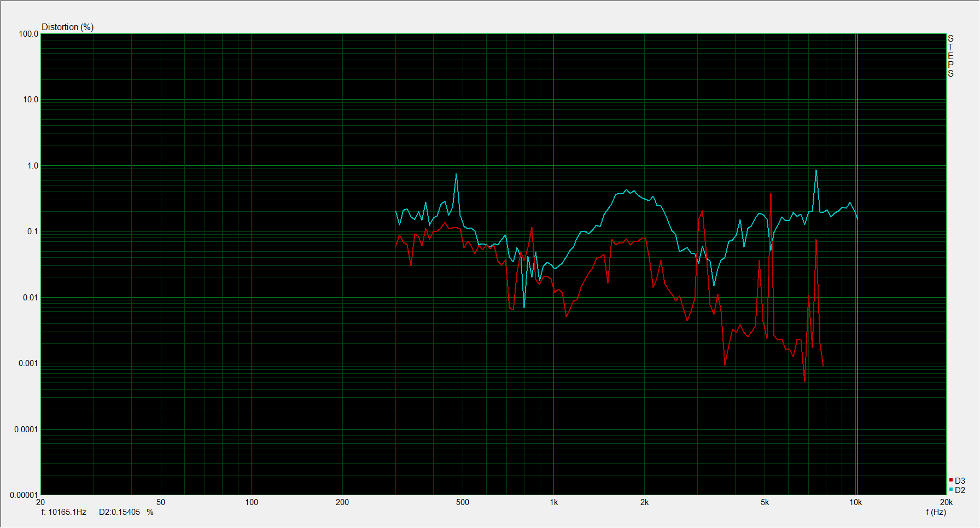This screenshot has height=528, width=980.
Task: Click the D2:0.15405 readout value
Action: 120,512
